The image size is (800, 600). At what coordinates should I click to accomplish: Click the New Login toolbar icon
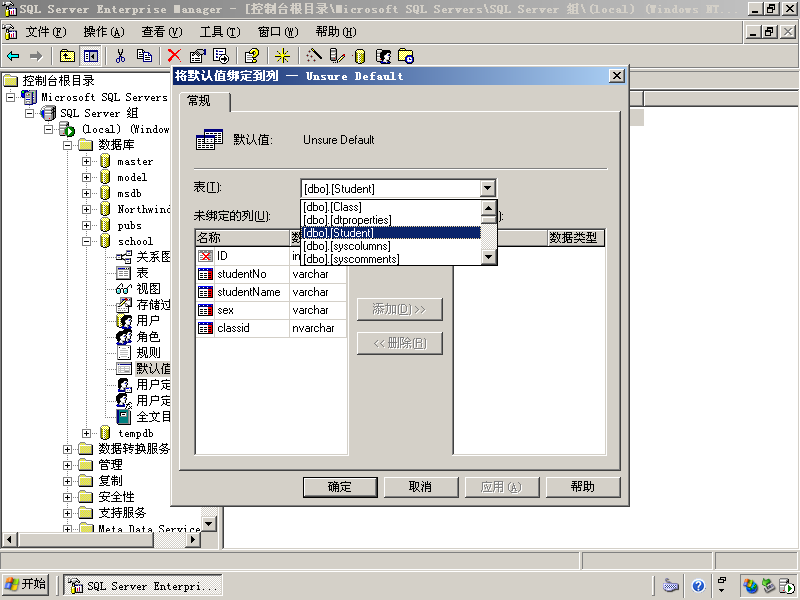[383, 56]
